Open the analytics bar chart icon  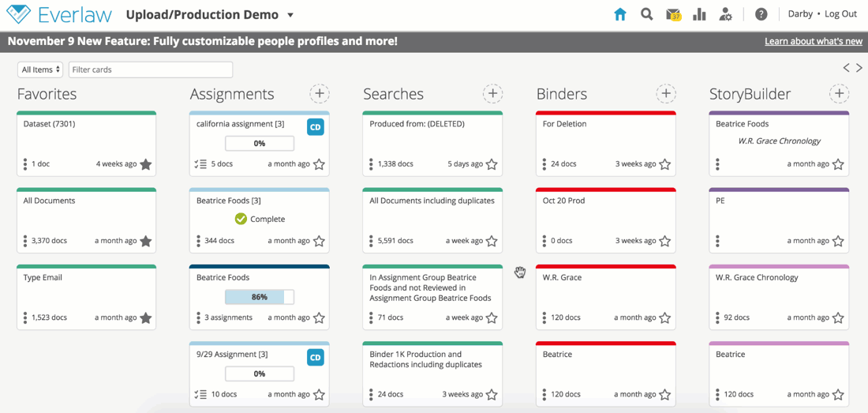point(699,14)
